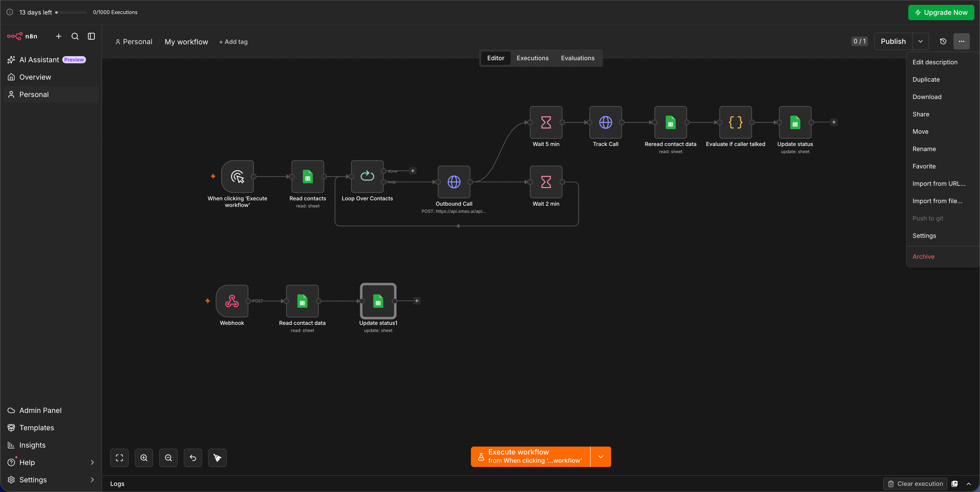Image resolution: width=980 pixels, height=492 pixels.
Task: Click fit-to-view canvas icon
Action: (x=119, y=458)
